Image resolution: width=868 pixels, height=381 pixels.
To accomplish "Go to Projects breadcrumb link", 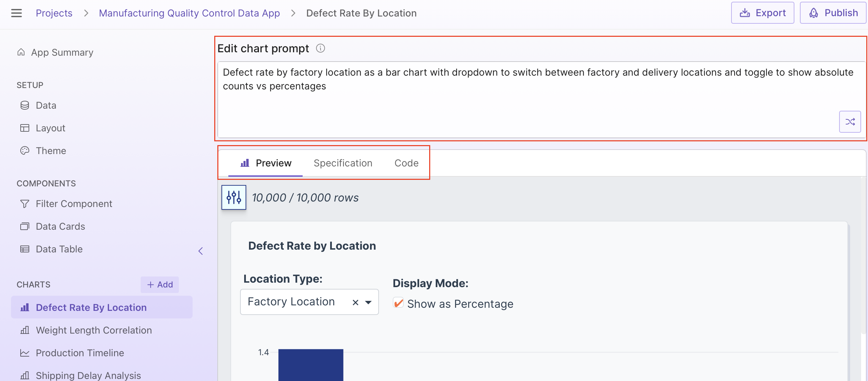I will [54, 13].
